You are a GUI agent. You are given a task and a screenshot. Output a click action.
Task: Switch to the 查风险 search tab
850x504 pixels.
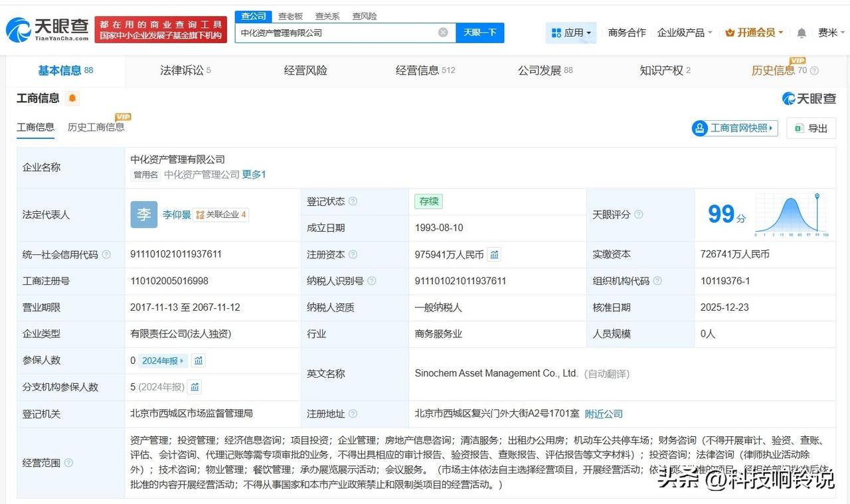[x=365, y=16]
